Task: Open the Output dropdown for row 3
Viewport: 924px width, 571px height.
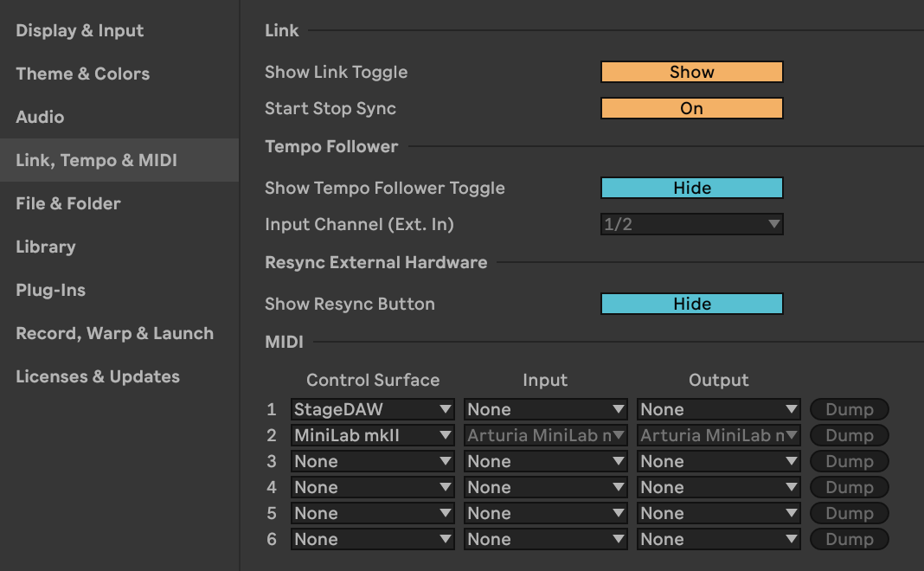Action: click(x=718, y=461)
